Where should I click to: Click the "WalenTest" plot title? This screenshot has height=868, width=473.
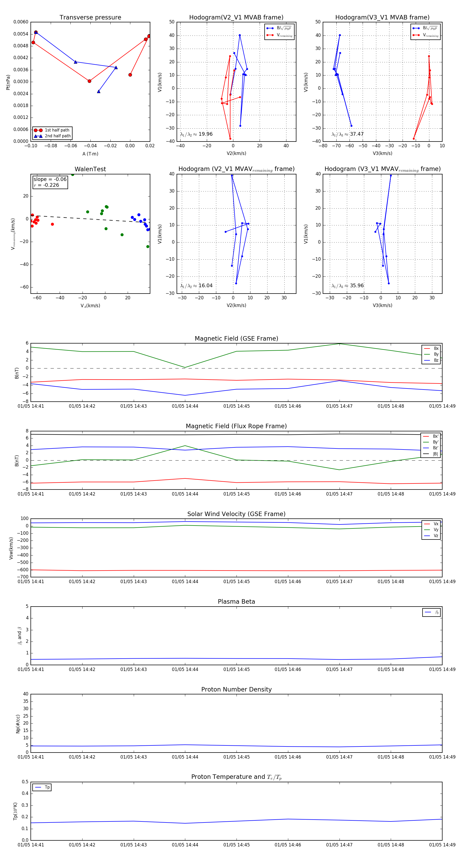[x=90, y=169]
